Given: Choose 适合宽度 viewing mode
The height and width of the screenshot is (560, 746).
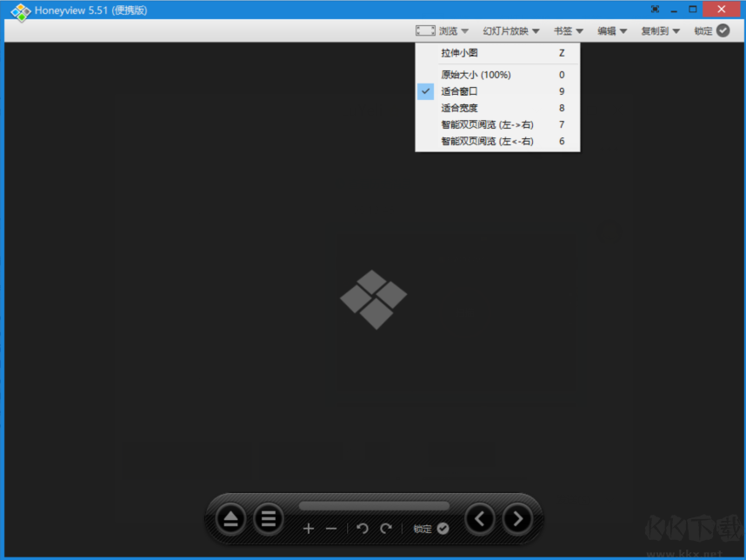Looking at the screenshot, I should (460, 107).
